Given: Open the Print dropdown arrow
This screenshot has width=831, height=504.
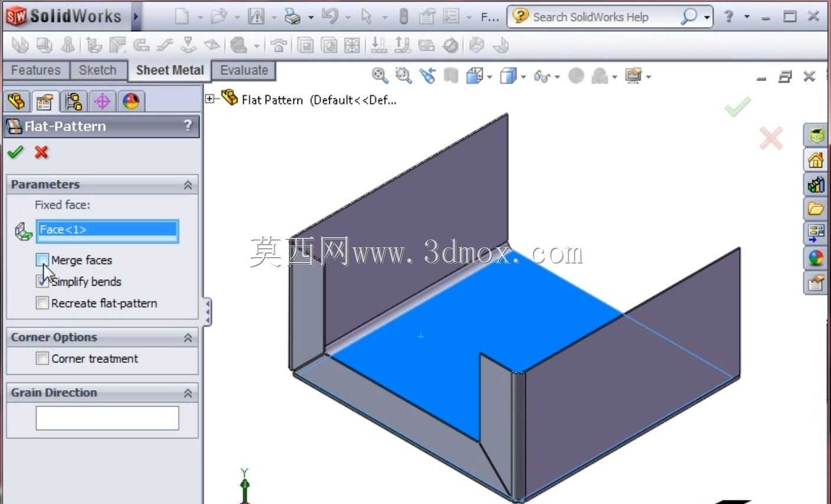Looking at the screenshot, I should coord(310,17).
